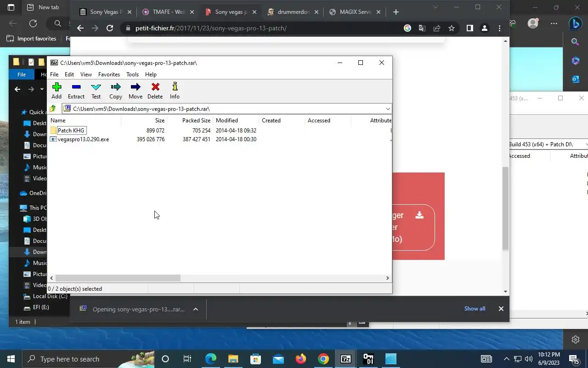Open the File menu in 7-Zip

point(54,74)
